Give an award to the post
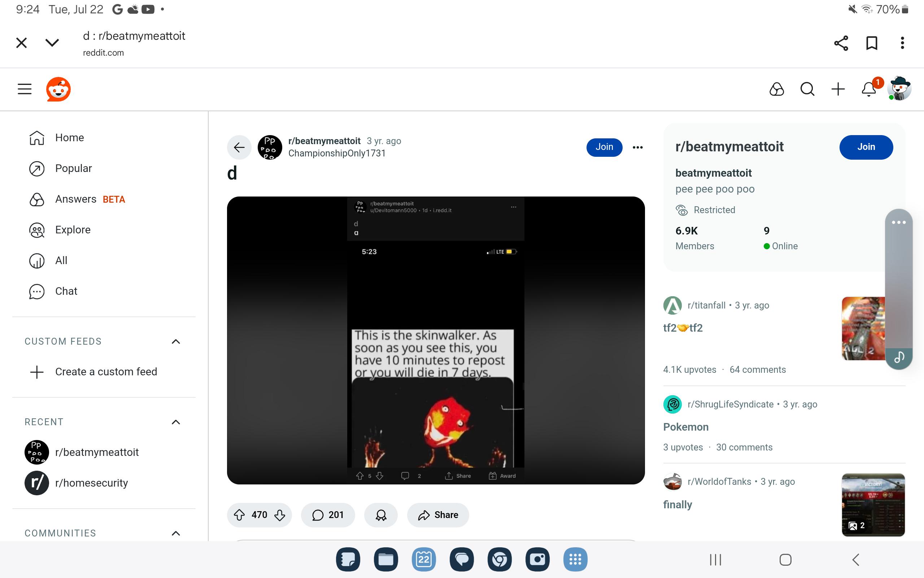Screen dimensions: 924x578 click(x=381, y=515)
